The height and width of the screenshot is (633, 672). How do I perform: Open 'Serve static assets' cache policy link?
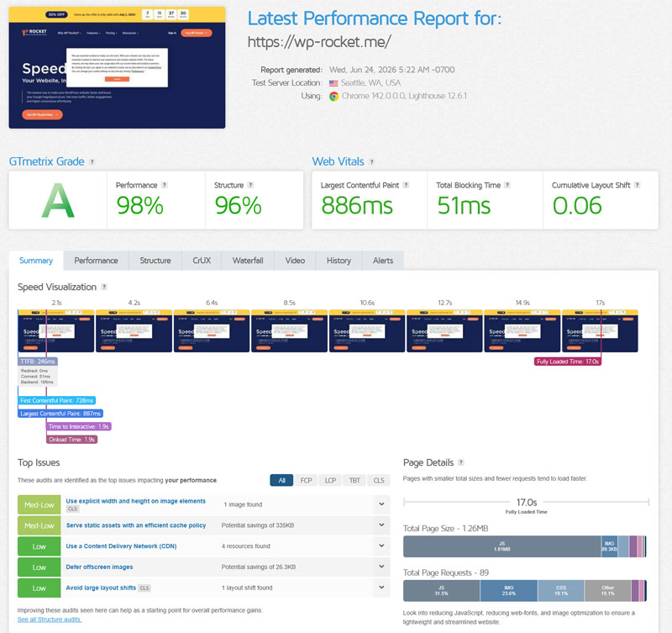[x=136, y=525]
